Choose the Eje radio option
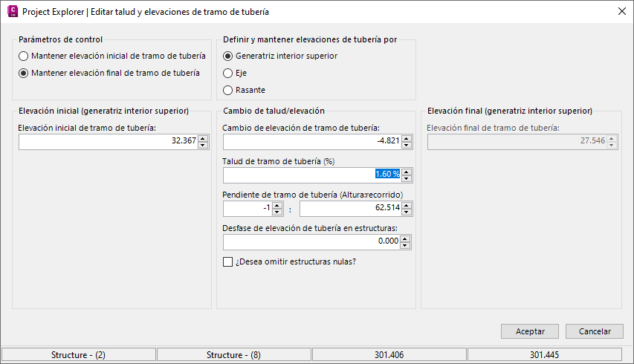This screenshot has height=364, width=634. [x=229, y=73]
